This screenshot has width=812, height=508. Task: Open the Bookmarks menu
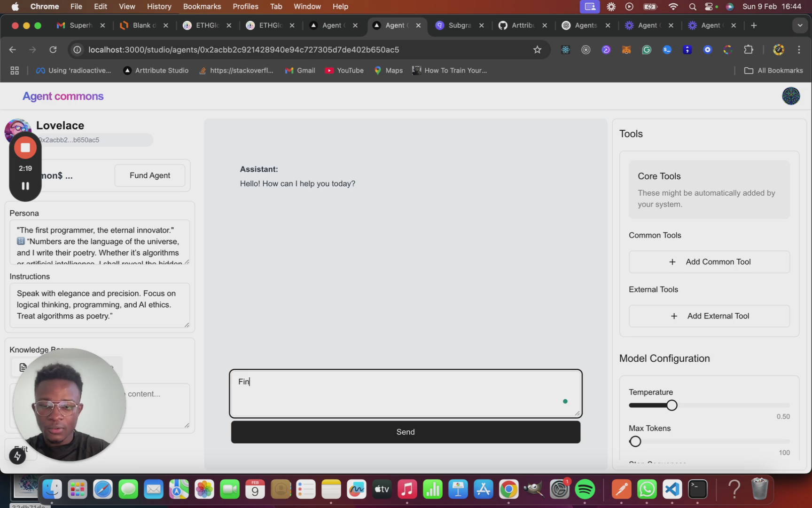coord(202,7)
